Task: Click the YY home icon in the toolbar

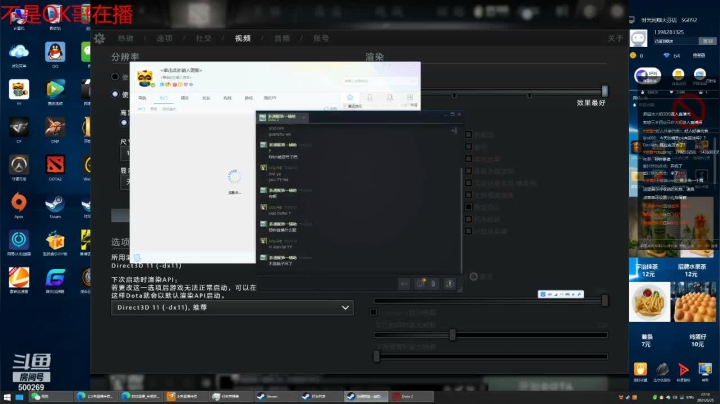Action: coord(350,97)
